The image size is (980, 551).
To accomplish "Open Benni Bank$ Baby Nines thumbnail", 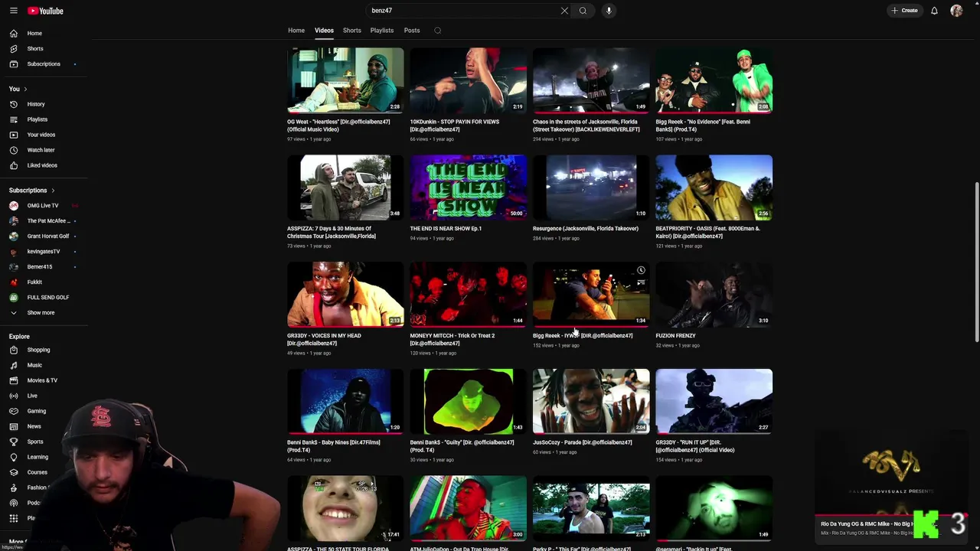I will pyautogui.click(x=345, y=402).
